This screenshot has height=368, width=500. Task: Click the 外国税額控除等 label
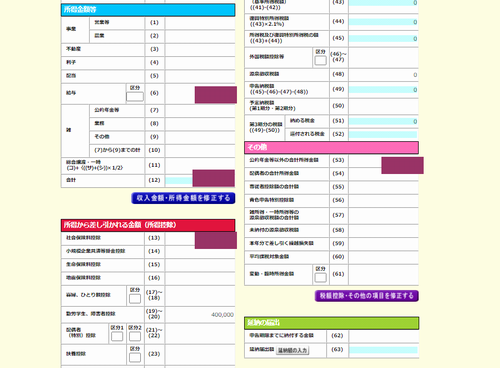[x=267, y=57]
